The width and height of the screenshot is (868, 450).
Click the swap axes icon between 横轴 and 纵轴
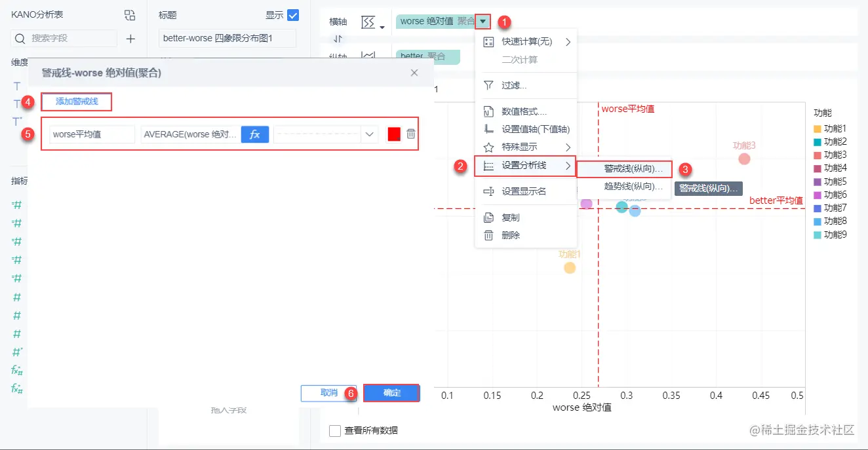[338, 39]
